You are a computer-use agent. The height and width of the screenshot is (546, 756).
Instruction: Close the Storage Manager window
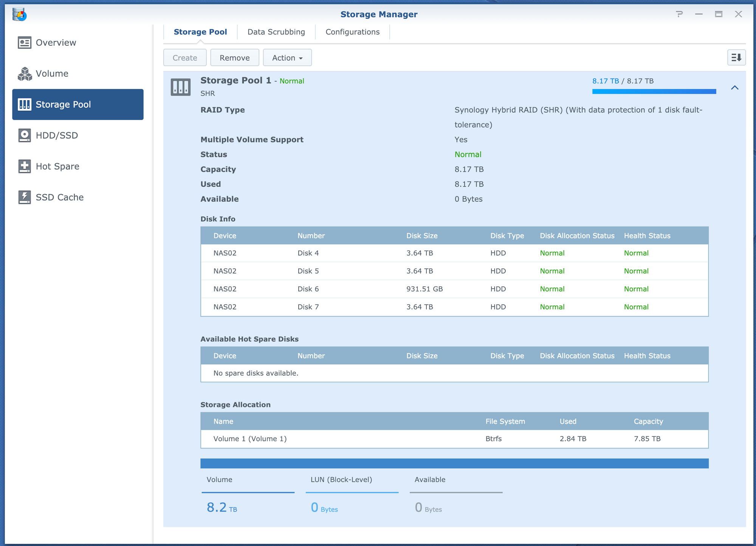[x=738, y=14]
